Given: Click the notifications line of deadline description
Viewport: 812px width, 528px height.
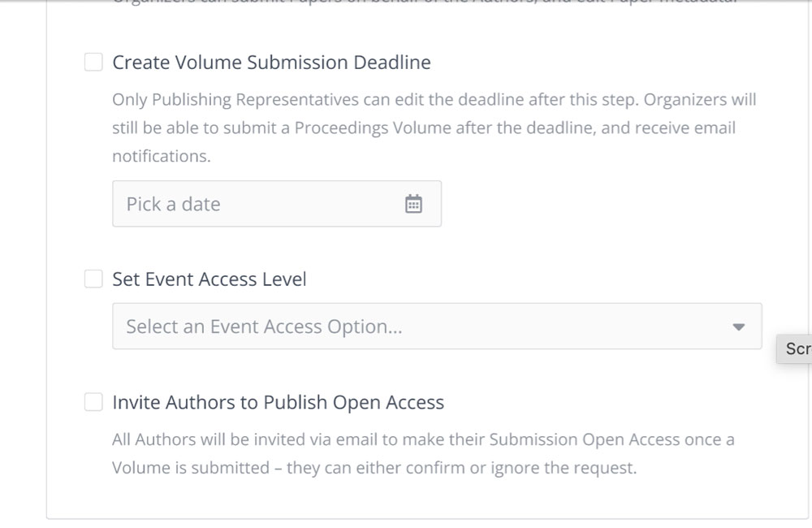Looking at the screenshot, I should click(x=162, y=156).
